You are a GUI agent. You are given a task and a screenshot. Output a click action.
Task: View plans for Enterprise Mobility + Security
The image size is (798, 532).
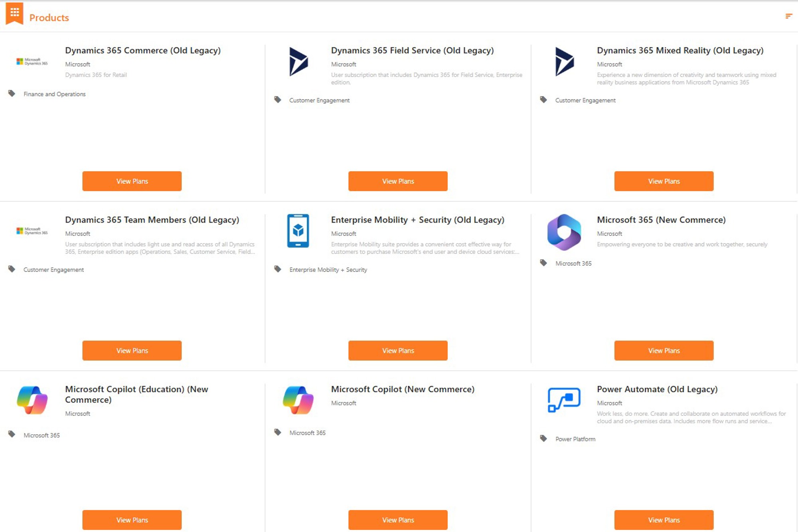tap(398, 350)
